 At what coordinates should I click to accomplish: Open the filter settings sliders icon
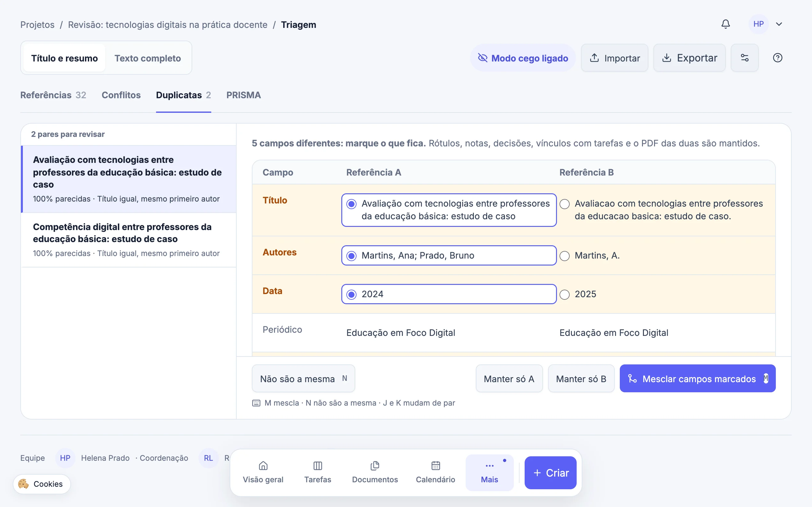point(744,58)
